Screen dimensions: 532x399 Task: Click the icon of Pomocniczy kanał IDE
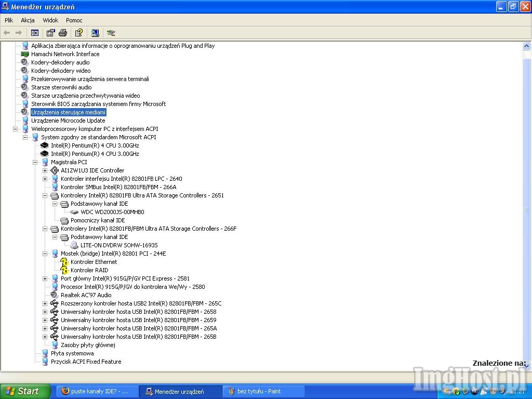point(64,220)
